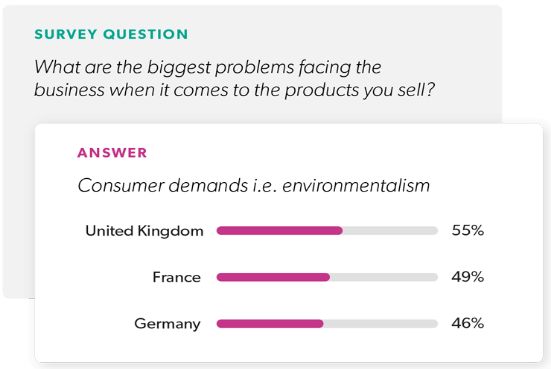
Task: Click the grey remainder of UK bar
Action: click(x=390, y=231)
